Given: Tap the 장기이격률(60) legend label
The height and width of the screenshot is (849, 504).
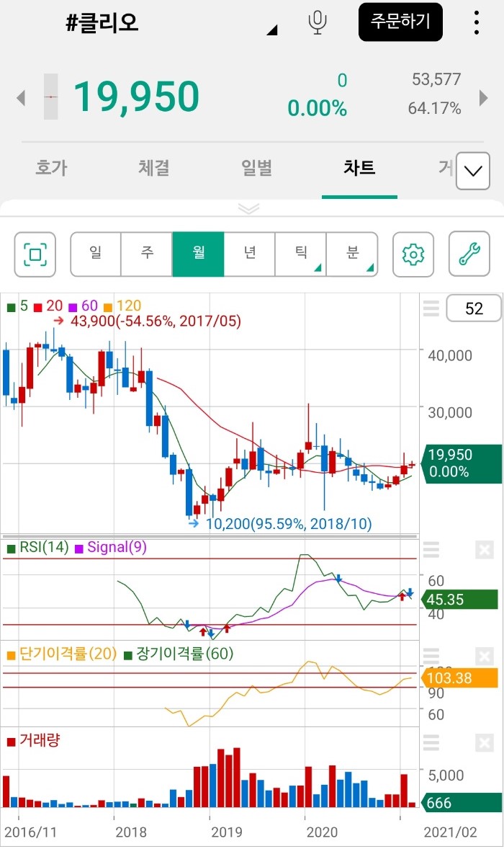Looking at the screenshot, I should 179,654.
